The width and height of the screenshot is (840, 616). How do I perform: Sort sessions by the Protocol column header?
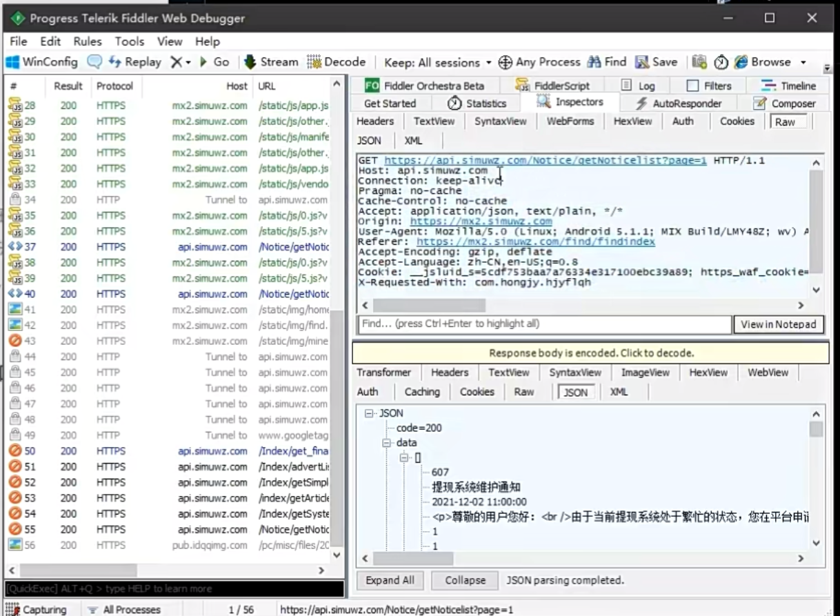pos(114,86)
